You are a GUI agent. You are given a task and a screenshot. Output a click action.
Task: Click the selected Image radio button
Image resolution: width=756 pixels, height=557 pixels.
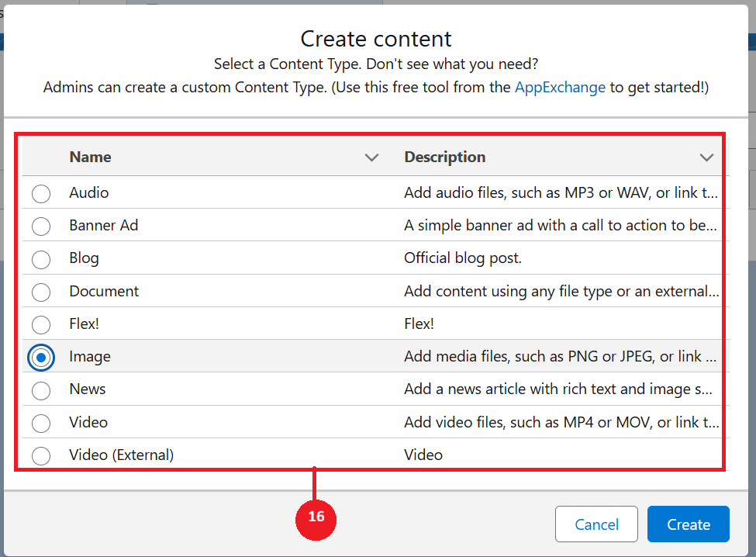coord(41,357)
